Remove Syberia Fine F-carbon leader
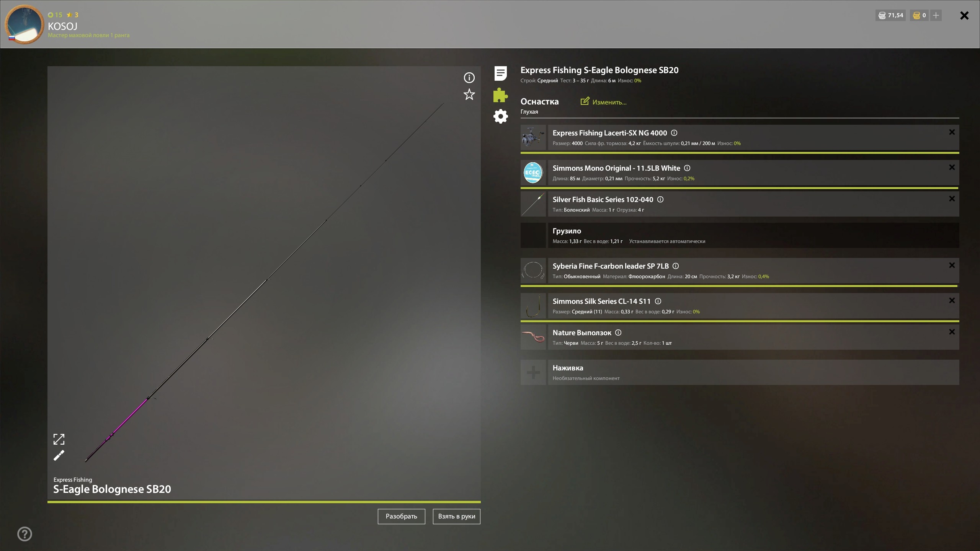 [x=952, y=265]
